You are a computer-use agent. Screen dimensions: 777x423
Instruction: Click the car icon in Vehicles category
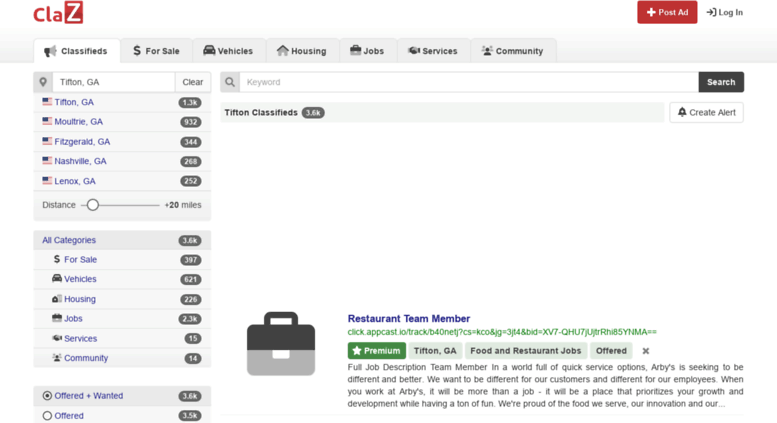[x=57, y=278]
